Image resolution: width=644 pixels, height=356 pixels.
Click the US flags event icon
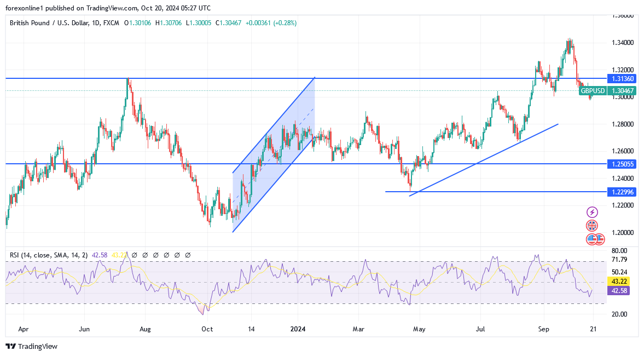click(595, 239)
